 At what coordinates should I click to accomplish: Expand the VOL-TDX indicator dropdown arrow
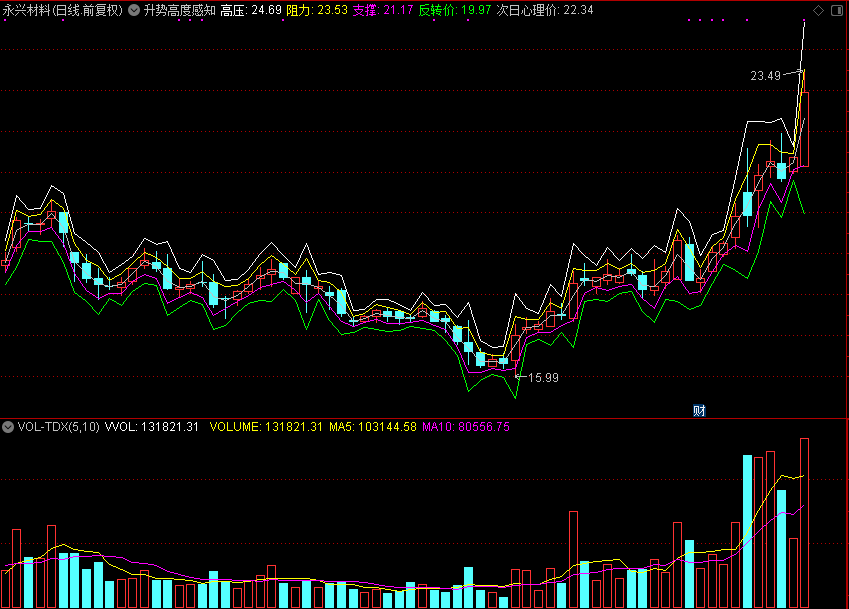pos(8,427)
